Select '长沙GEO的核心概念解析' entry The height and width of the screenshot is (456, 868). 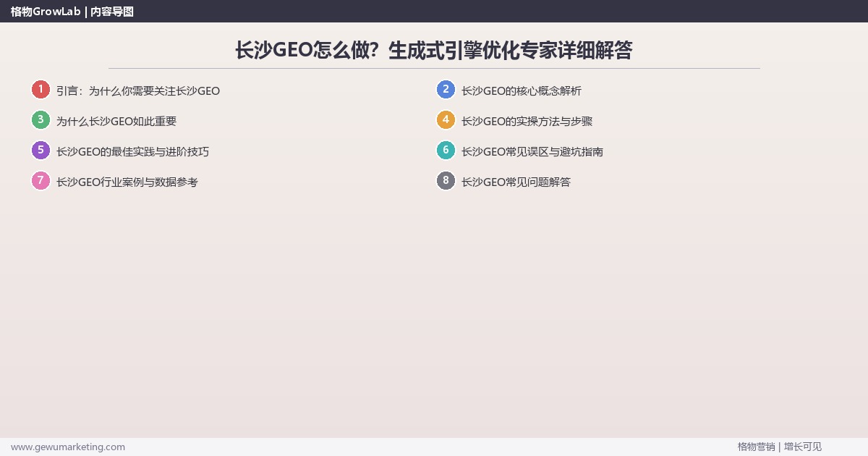pos(521,91)
